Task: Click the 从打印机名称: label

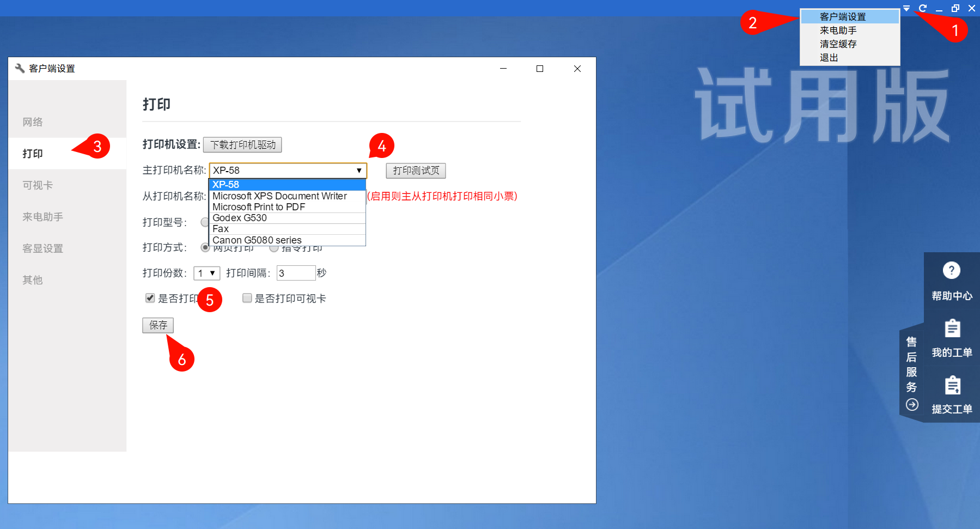Action: [174, 196]
